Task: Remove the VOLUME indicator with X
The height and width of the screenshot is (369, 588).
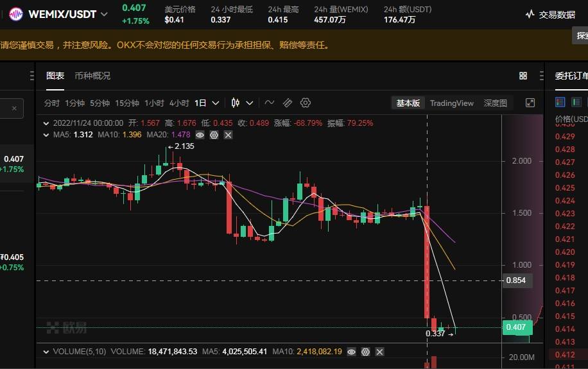Action: (379, 352)
